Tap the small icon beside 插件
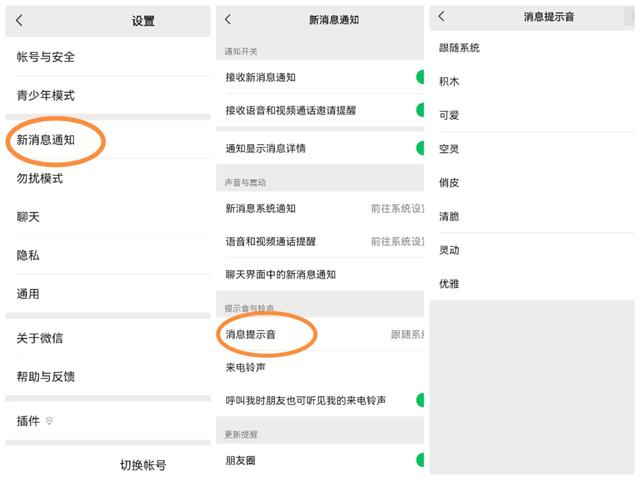The height and width of the screenshot is (480, 640). pos(49,420)
